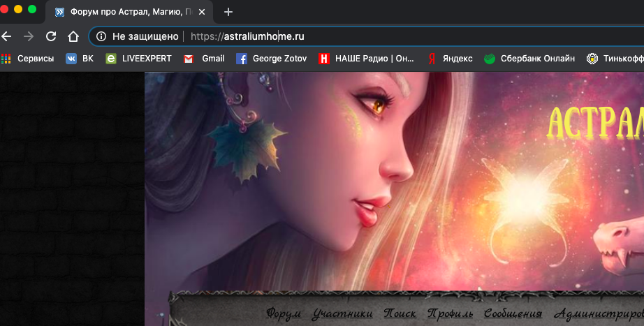Open the Администрирование link

coord(599,314)
